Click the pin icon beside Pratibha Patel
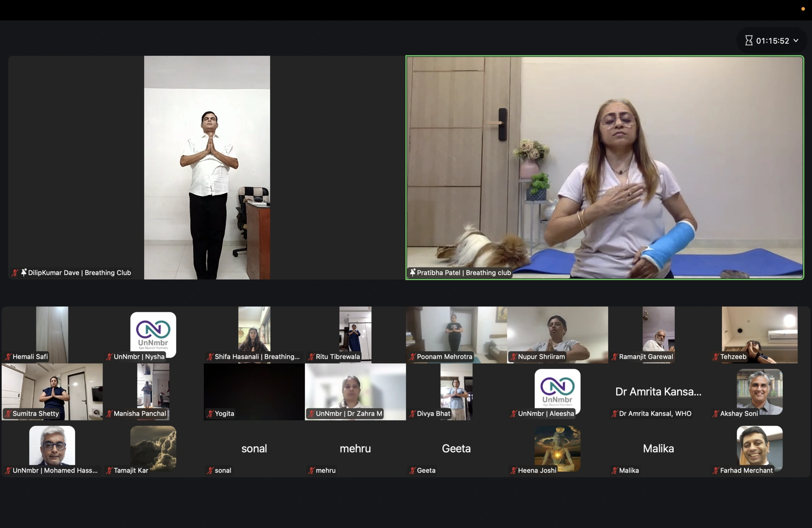The image size is (812, 528). point(412,272)
